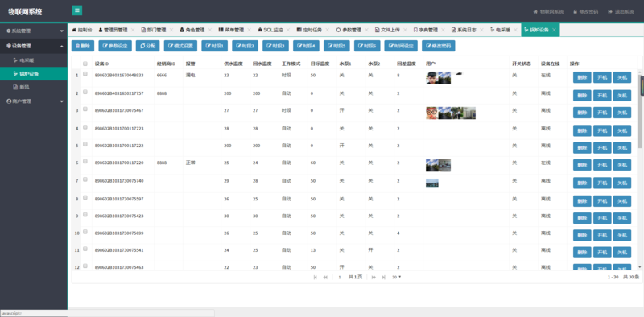Open 电采暖 in the sidebar
This screenshot has height=317, width=644.
[x=34, y=60]
